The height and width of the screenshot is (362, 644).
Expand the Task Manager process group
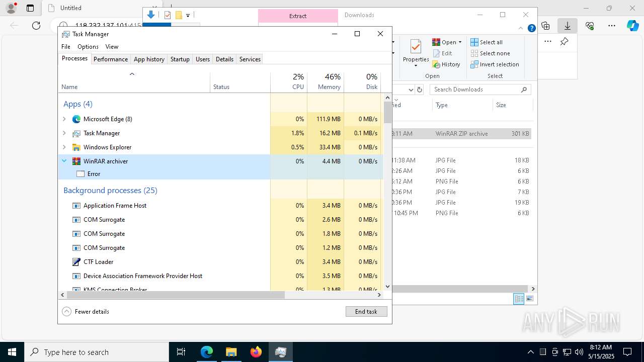click(x=64, y=133)
